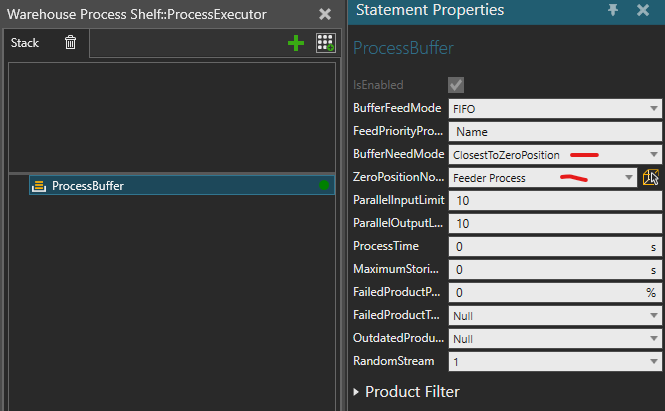Click the FeedPriorityProperty Name field
This screenshot has width=665, height=411.
(555, 132)
